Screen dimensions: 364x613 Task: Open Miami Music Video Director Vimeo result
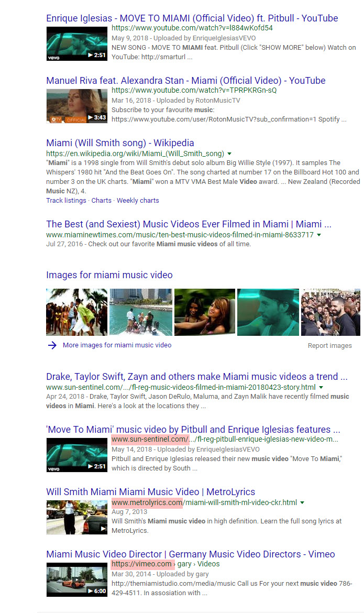coord(191,554)
